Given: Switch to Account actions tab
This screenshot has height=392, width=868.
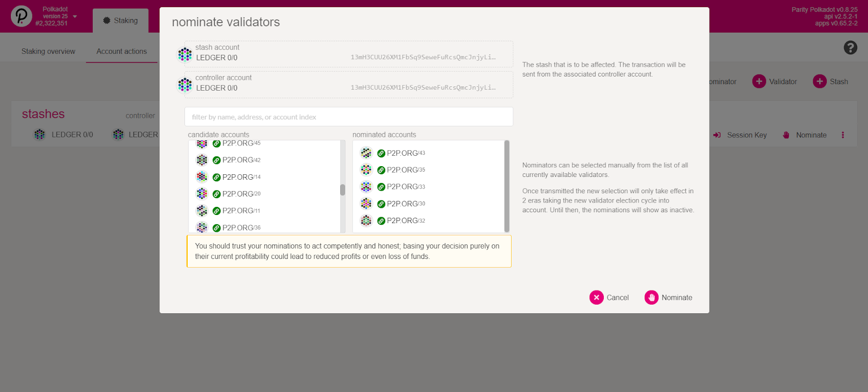Looking at the screenshot, I should coord(122,52).
